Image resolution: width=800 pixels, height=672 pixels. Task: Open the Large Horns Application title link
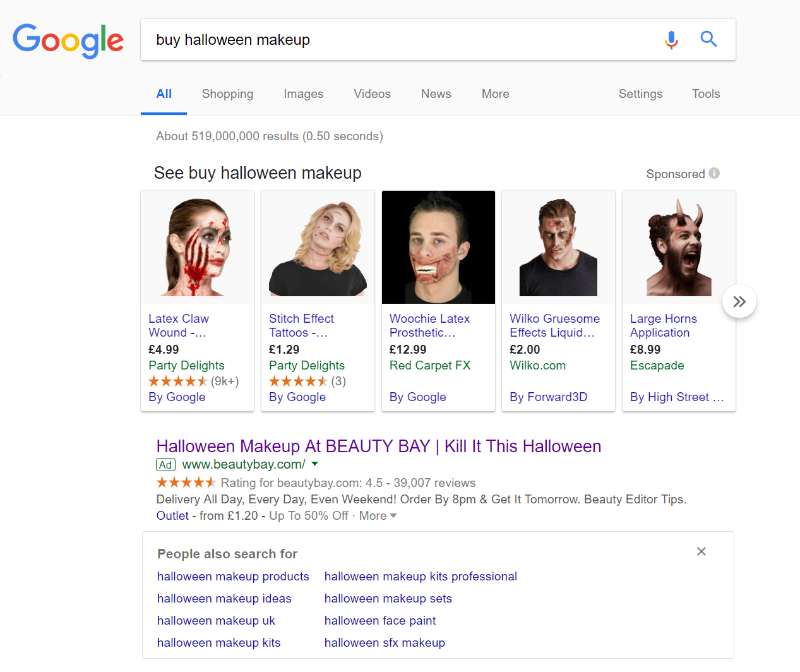pyautogui.click(x=663, y=326)
